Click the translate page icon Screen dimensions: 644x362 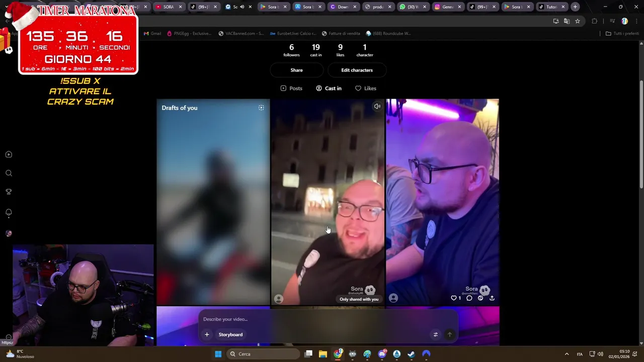567,21
